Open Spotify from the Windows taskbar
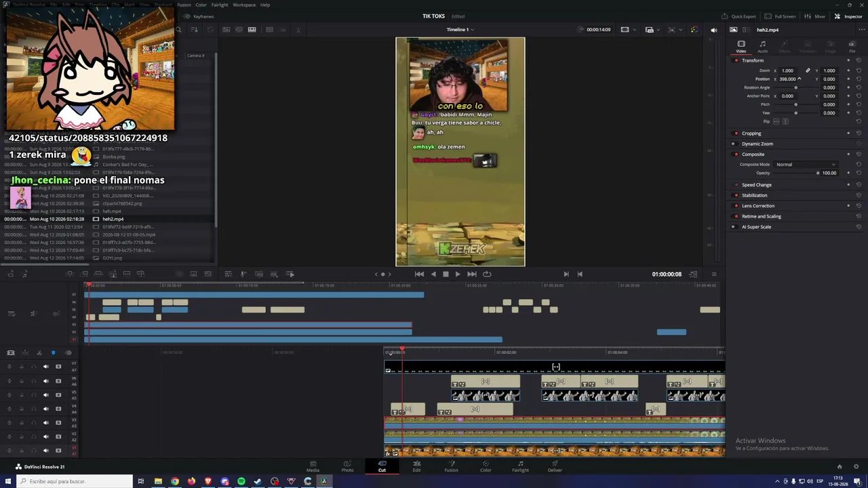Viewport: 868px width, 488px height. (x=241, y=481)
